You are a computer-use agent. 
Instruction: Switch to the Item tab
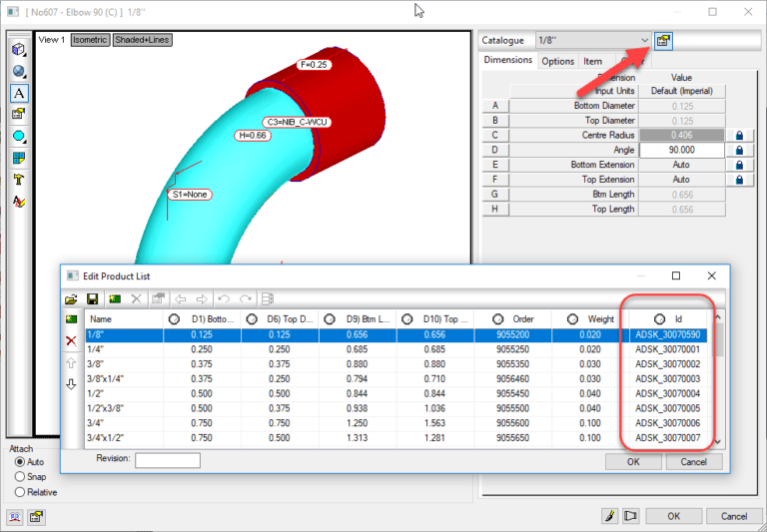click(x=592, y=61)
